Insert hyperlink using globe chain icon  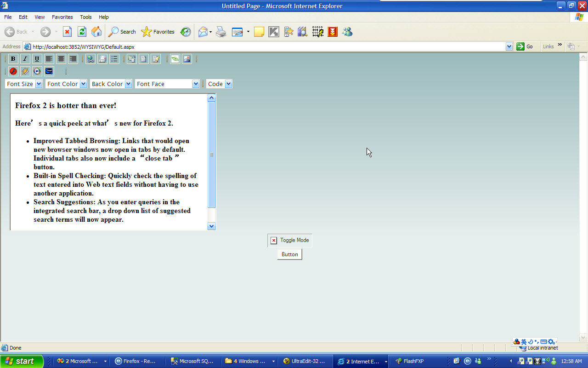[90, 59]
